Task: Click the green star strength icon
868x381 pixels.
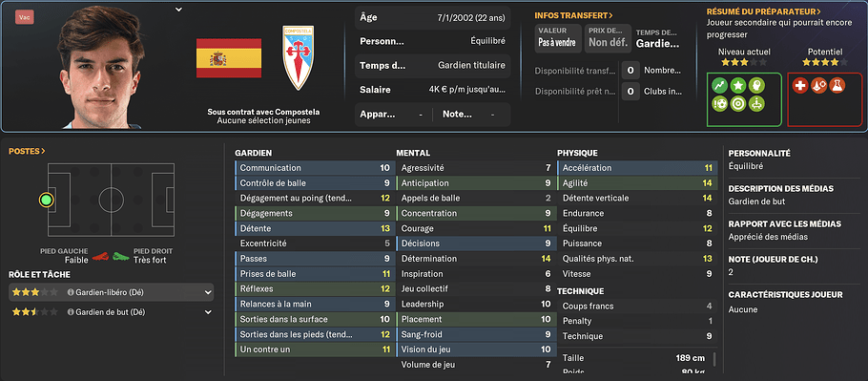Action: [x=738, y=85]
